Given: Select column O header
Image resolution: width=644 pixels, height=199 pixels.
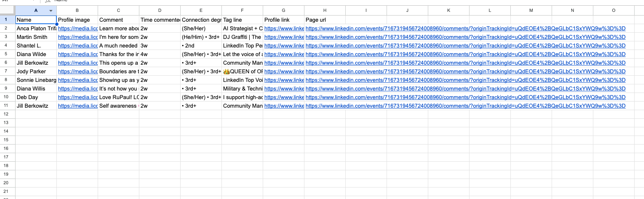Looking at the screenshot, I should (x=614, y=10).
